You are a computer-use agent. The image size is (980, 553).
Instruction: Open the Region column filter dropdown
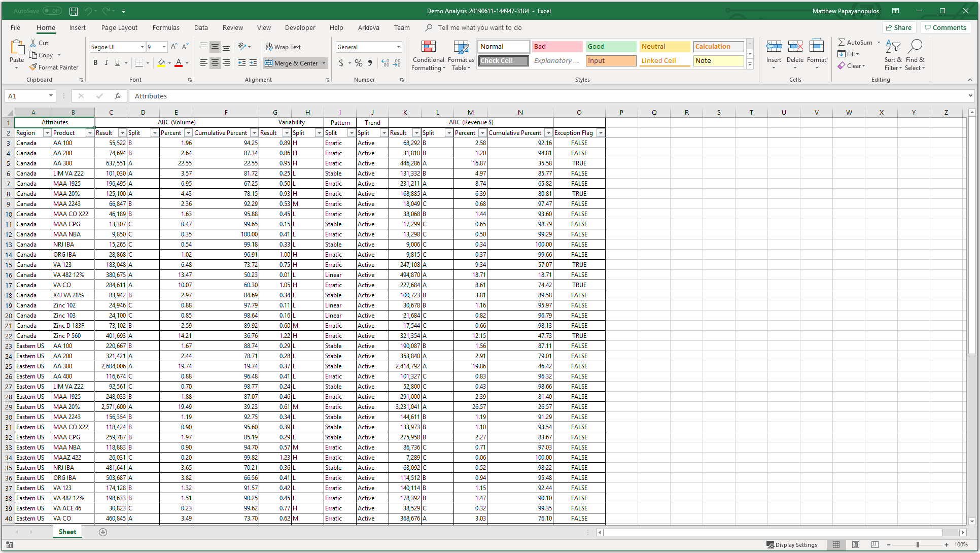point(47,133)
